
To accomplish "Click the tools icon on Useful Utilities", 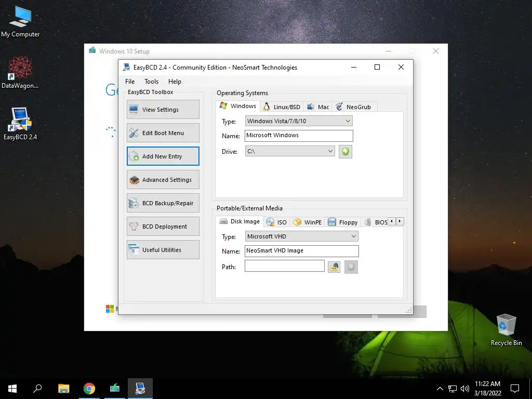I will click(134, 250).
